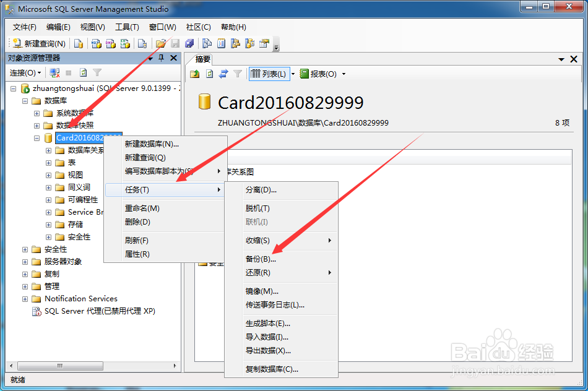Click the Refresh icon in Object Explorer toolbar
Image resolution: width=588 pixels, height=391 pixels.
click(x=84, y=73)
